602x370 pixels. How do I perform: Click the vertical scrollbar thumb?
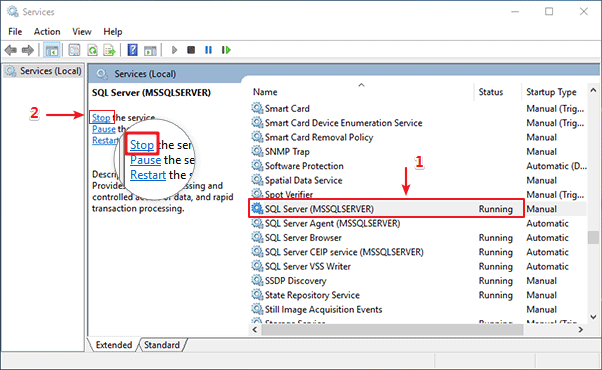pyautogui.click(x=593, y=237)
